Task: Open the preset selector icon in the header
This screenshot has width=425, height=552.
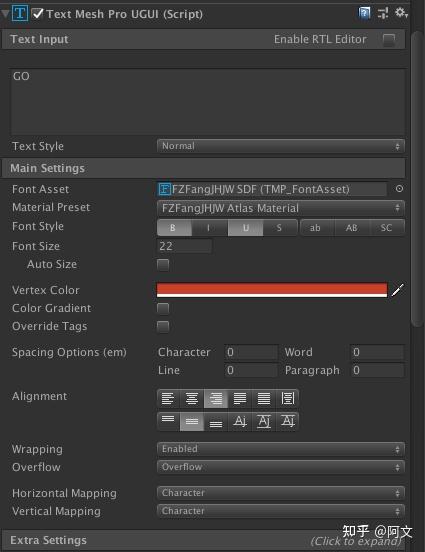Action: click(x=383, y=13)
